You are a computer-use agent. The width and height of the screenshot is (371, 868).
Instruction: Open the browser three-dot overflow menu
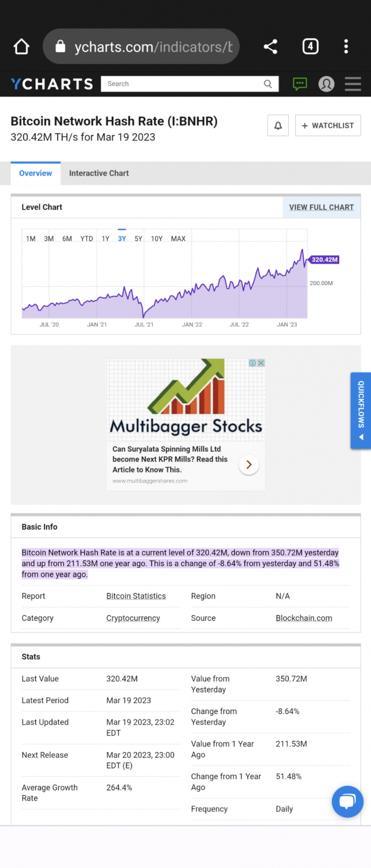[346, 47]
